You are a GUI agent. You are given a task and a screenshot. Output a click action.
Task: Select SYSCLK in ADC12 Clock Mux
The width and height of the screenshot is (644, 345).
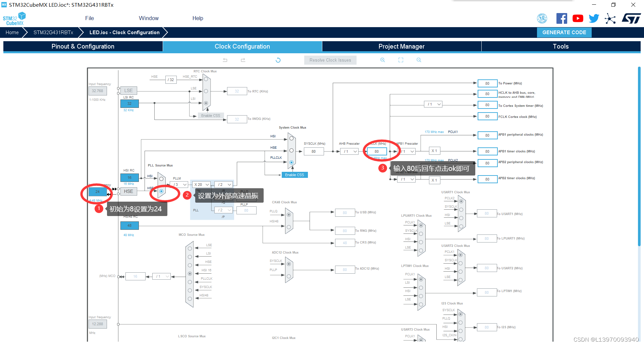coord(288,264)
